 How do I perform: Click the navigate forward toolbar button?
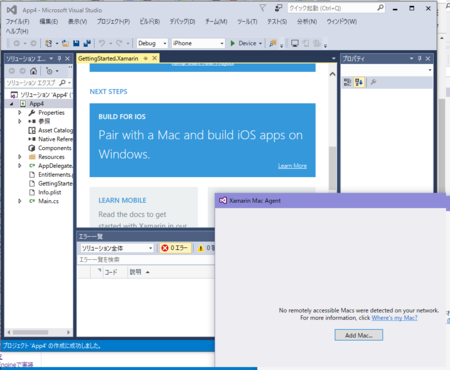tap(33, 43)
